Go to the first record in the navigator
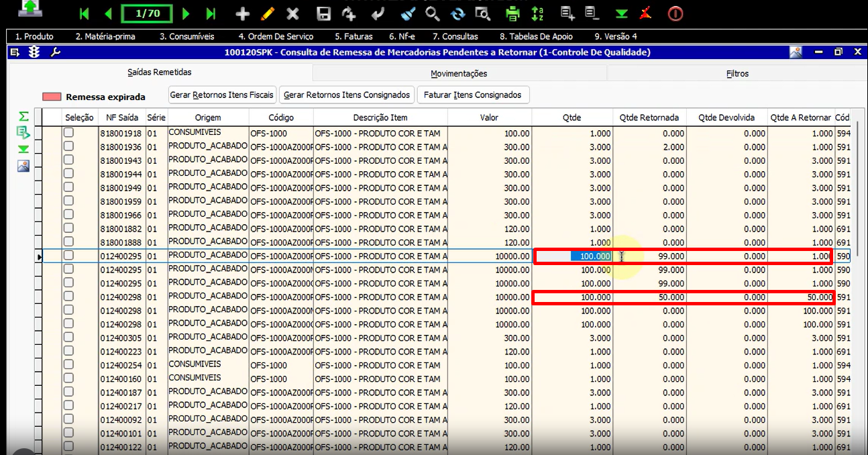868x455 pixels. coord(84,13)
